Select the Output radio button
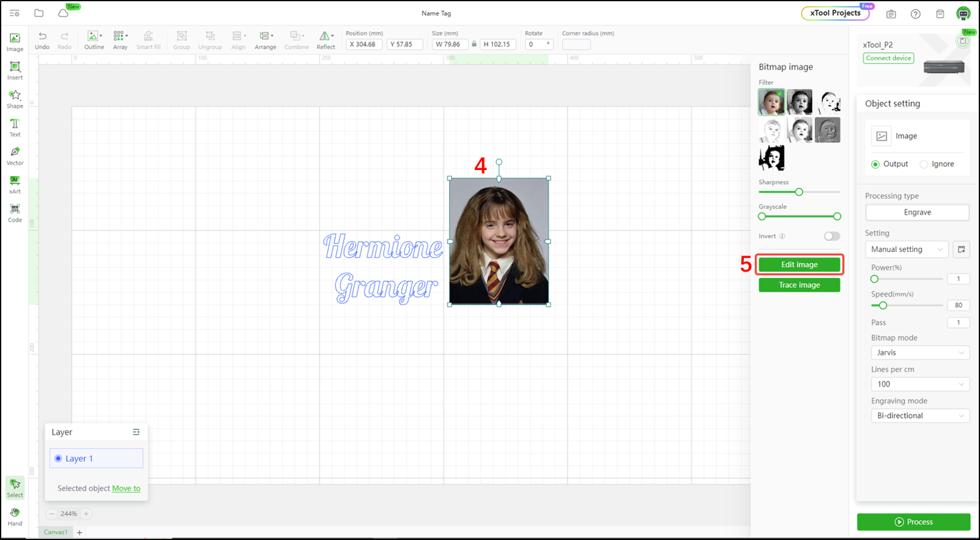 [x=875, y=165]
